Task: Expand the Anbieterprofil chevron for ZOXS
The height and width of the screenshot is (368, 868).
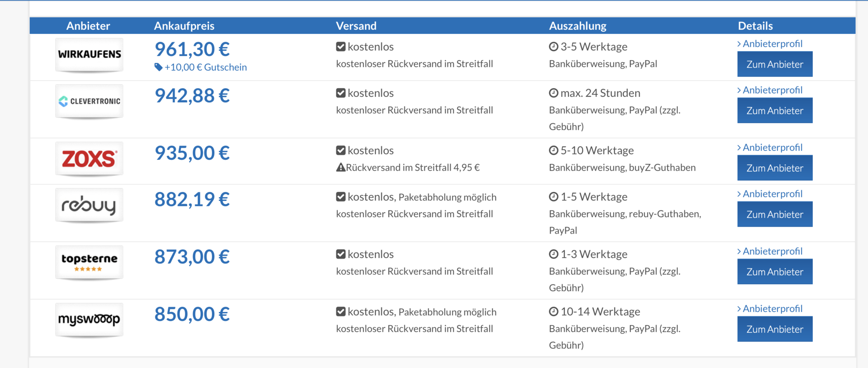Action: click(739, 148)
